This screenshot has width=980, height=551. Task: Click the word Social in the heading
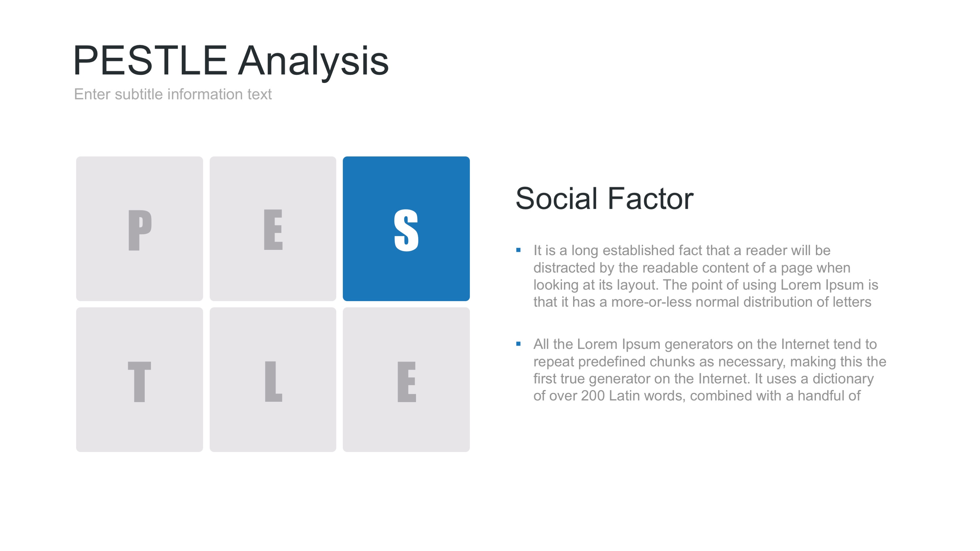coord(556,199)
